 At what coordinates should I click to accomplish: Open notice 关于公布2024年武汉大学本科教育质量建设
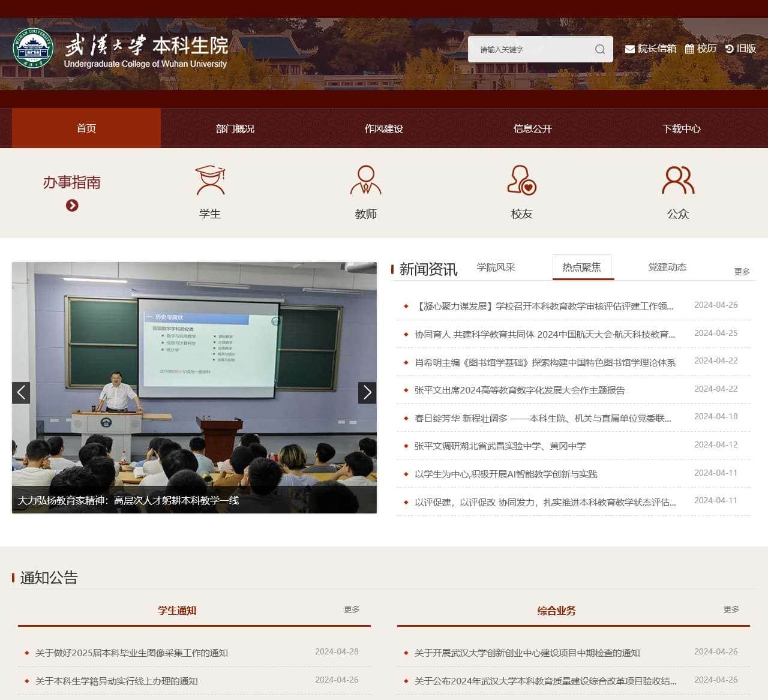(x=545, y=681)
